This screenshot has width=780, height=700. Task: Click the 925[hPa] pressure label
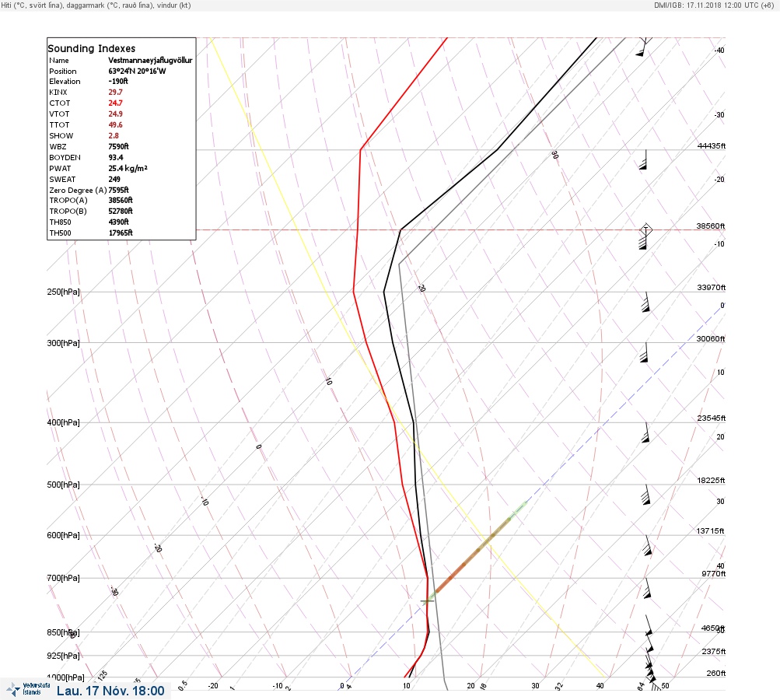tap(63, 656)
